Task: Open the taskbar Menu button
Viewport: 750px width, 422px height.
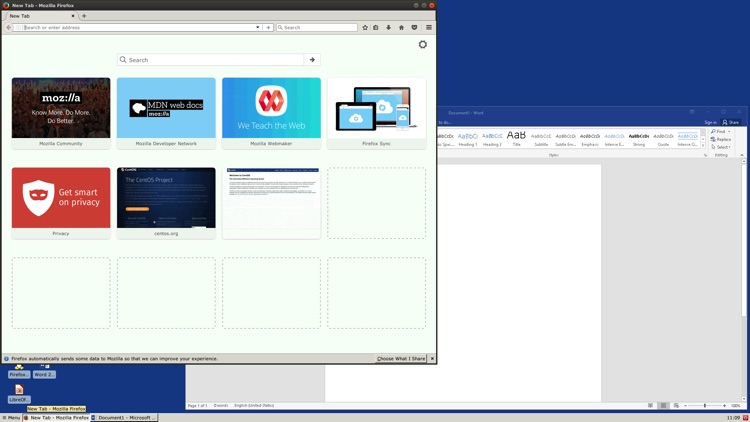Action: (11, 418)
